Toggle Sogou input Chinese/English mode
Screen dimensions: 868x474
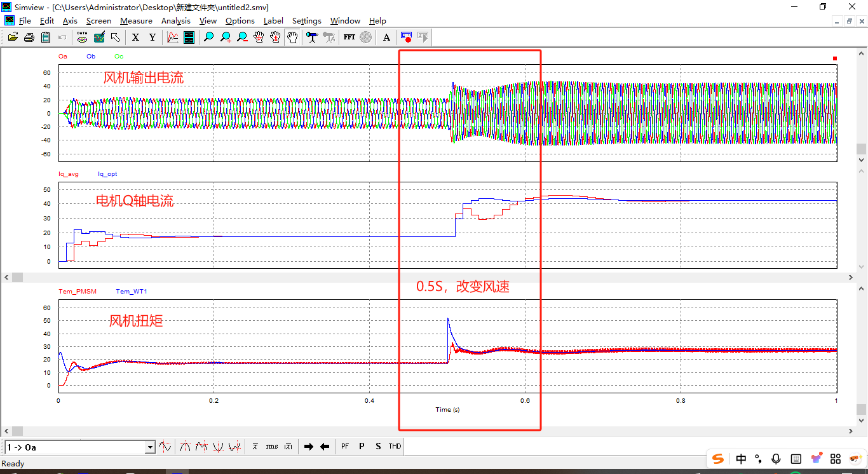tap(741, 459)
